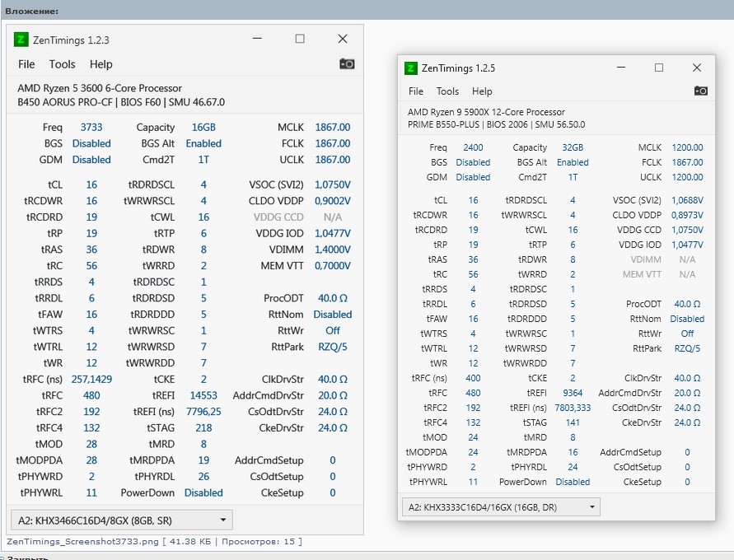
Task: Click the VSOC (SVI2) value 1,0750V
Action: tap(332, 184)
